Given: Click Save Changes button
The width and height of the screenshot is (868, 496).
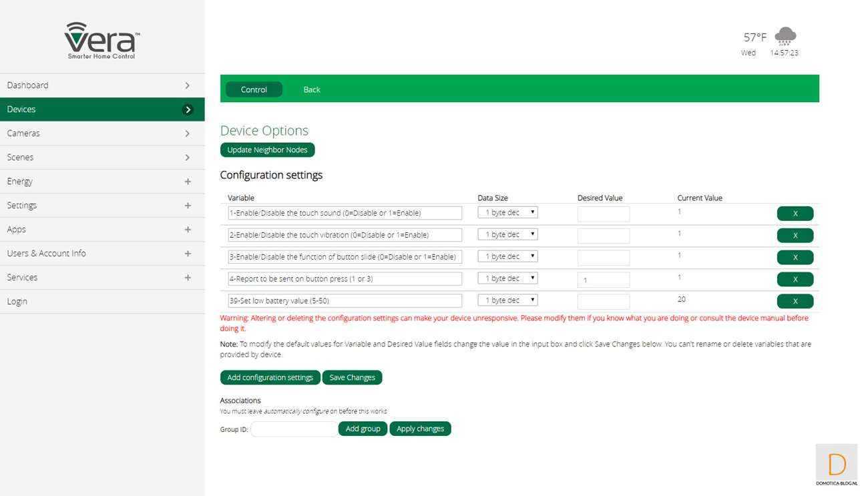Looking at the screenshot, I should pos(352,378).
